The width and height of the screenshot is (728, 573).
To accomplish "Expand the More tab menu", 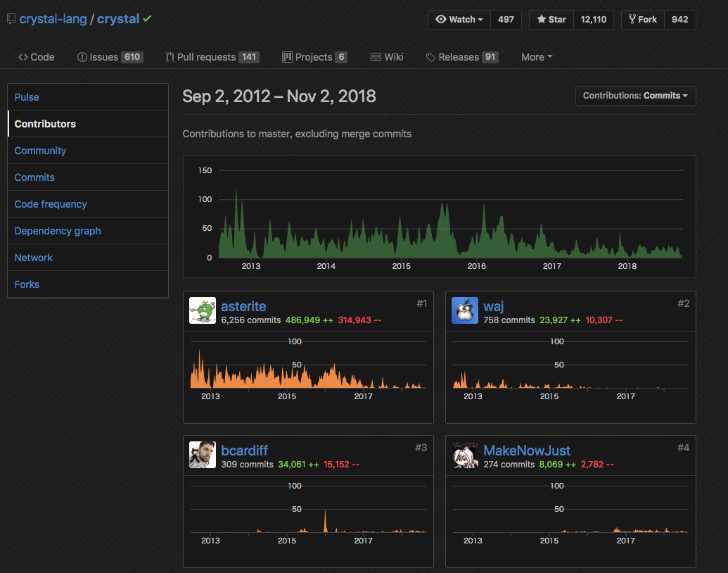I will click(537, 57).
